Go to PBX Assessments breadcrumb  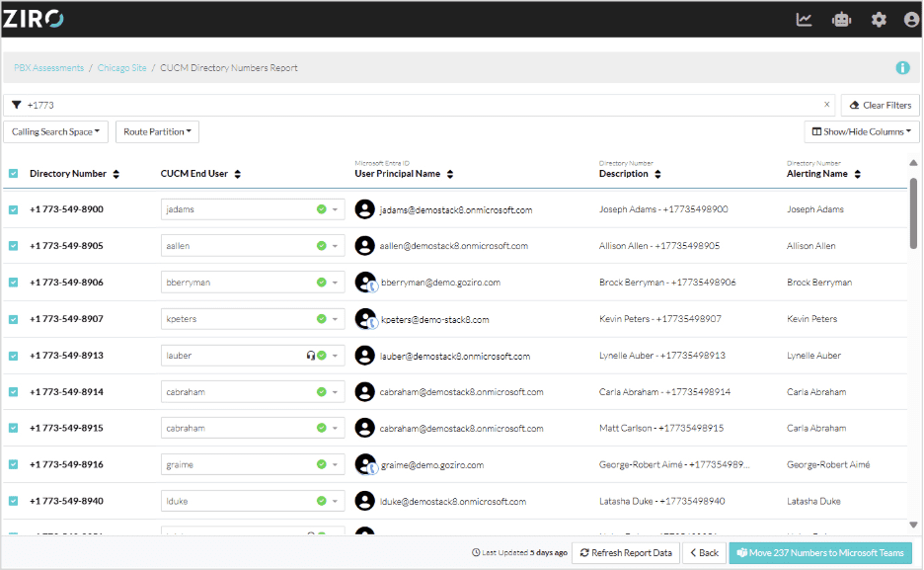49,68
